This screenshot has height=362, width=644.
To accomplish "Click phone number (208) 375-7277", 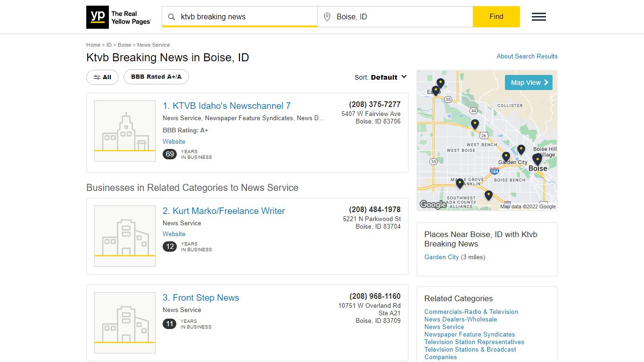I will coord(375,104).
